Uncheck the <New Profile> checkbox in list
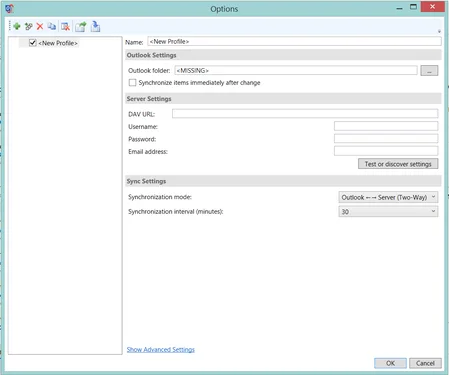Image resolution: width=449 pixels, height=375 pixels. [32, 43]
